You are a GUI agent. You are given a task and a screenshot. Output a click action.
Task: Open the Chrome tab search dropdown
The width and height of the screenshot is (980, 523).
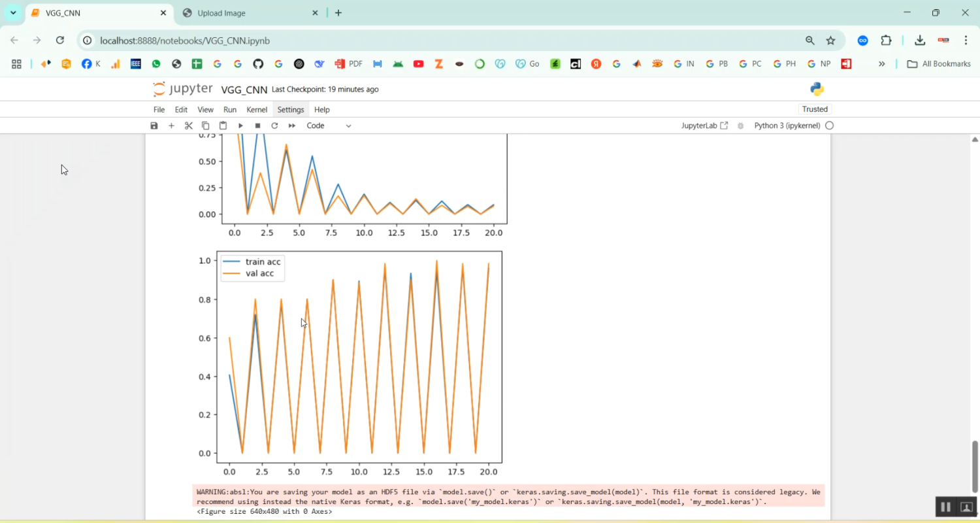pos(13,12)
